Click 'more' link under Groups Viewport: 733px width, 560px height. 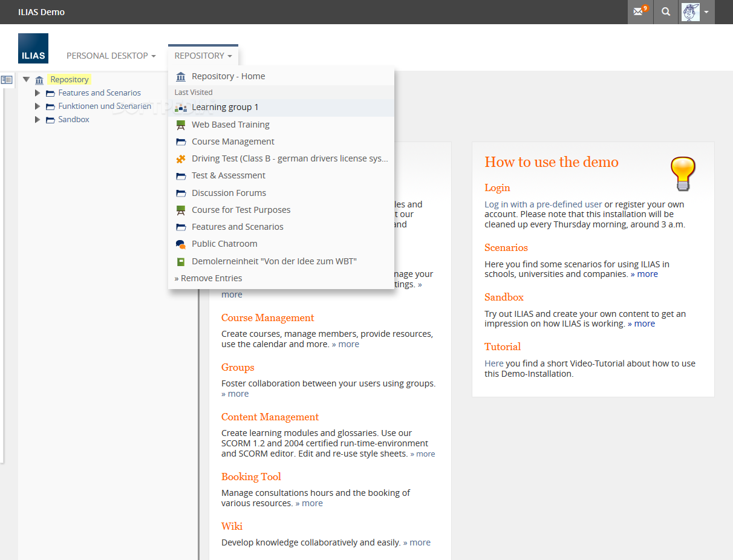[235, 394]
